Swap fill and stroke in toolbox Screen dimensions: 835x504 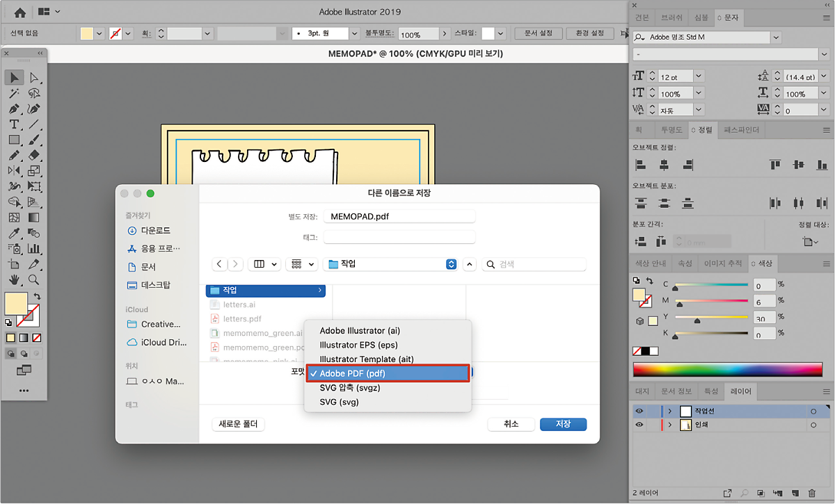click(x=38, y=296)
